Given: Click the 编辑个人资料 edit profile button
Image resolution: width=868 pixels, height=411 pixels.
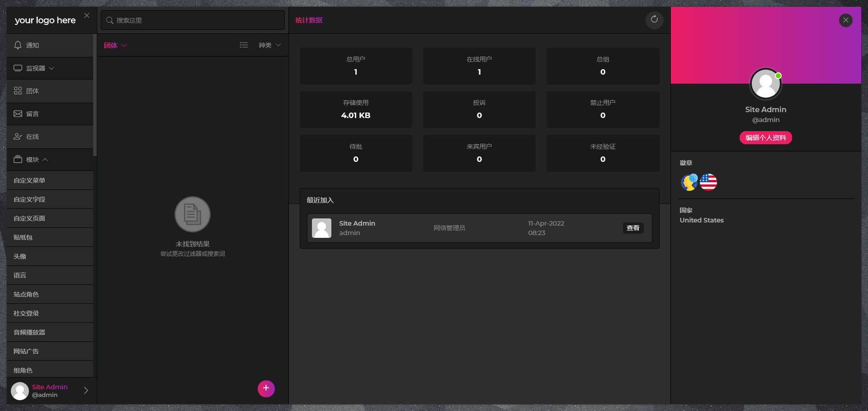Looking at the screenshot, I should click(765, 138).
